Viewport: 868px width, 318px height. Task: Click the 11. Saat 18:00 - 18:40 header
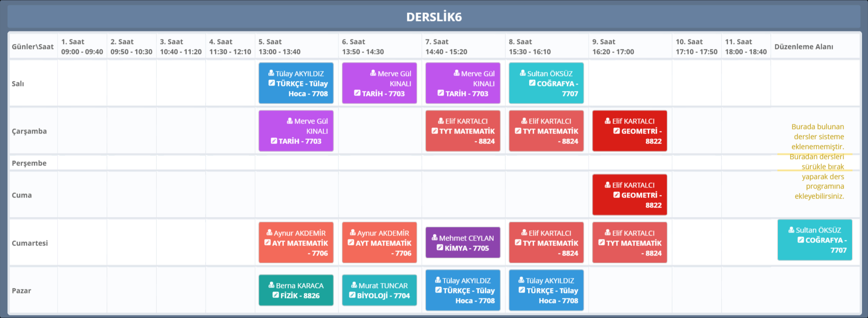coord(745,46)
